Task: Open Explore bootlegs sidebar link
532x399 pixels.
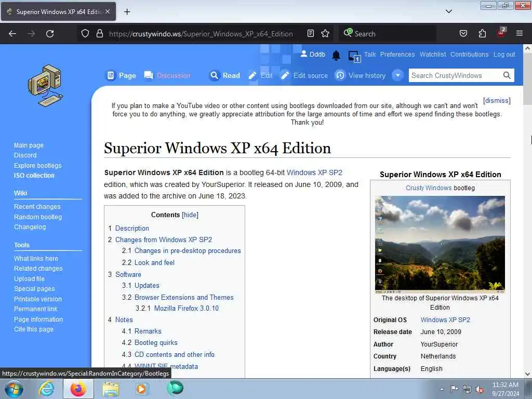Action: coord(37,166)
